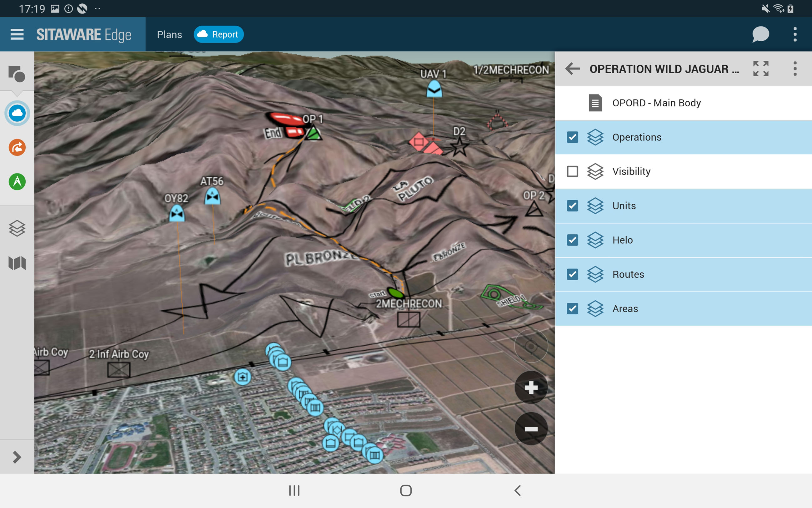Click the Visibility layer name
Image resolution: width=812 pixels, height=508 pixels.
click(631, 171)
